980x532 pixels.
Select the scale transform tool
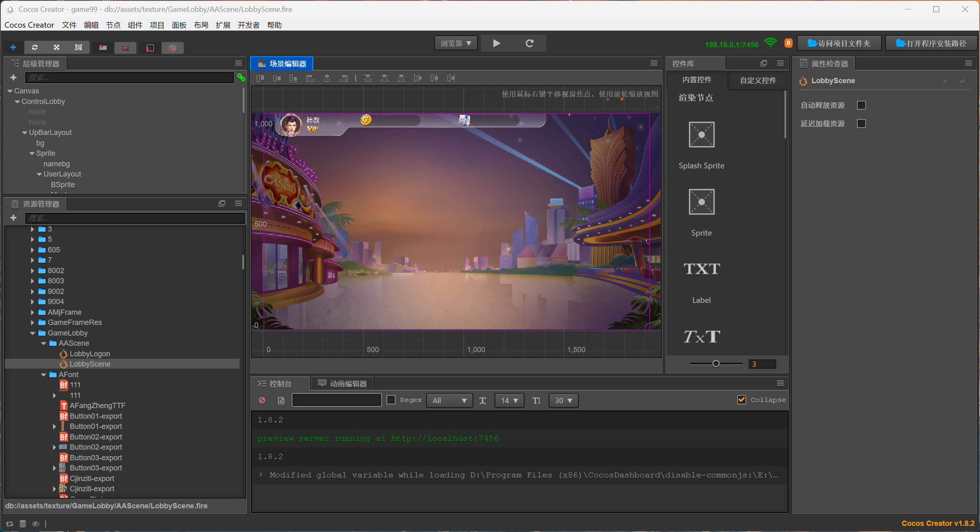pyautogui.click(x=57, y=48)
